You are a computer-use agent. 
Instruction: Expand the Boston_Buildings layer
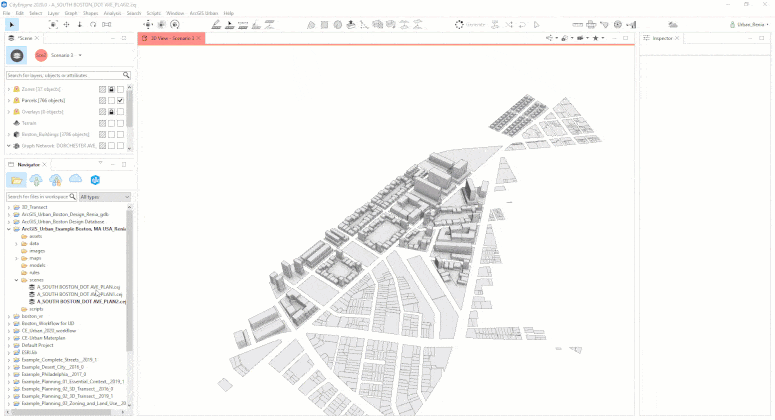coord(9,134)
